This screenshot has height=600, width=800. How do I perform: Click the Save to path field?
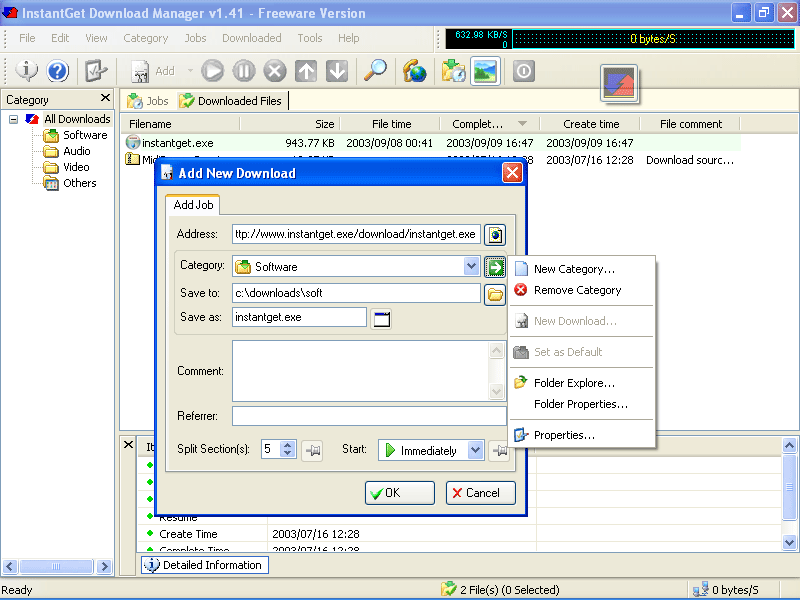[x=356, y=293]
